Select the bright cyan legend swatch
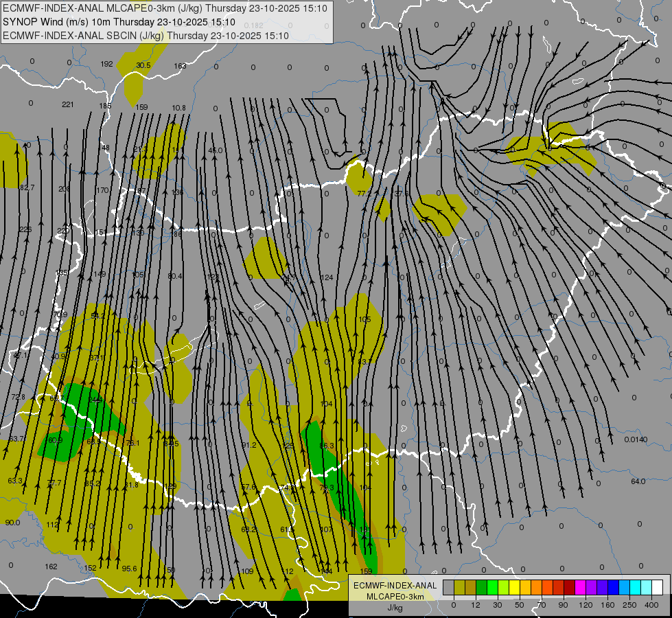This screenshot has width=672, height=618. pos(636,587)
